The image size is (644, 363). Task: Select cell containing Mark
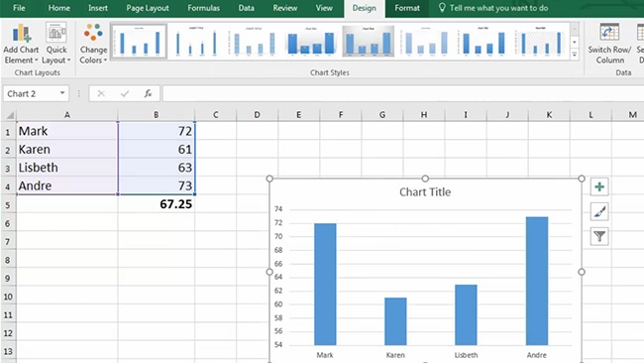click(67, 131)
